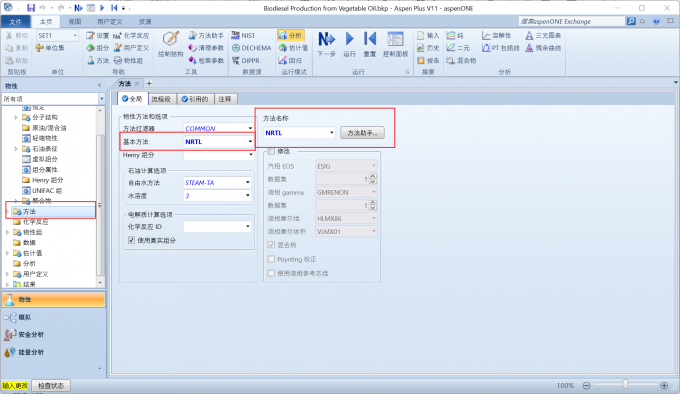Open Input (输入) summary icon
The width and height of the screenshot is (680, 394).
(428, 36)
